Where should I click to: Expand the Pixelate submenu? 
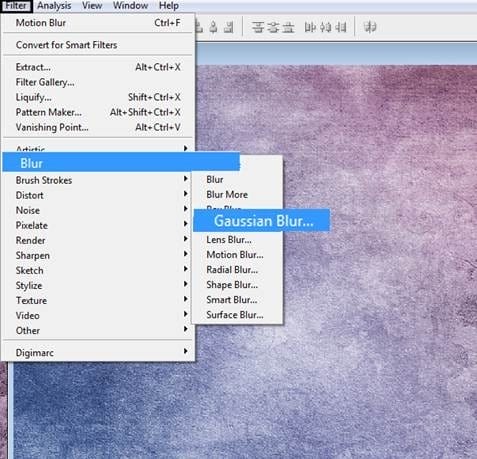pyautogui.click(x=98, y=225)
